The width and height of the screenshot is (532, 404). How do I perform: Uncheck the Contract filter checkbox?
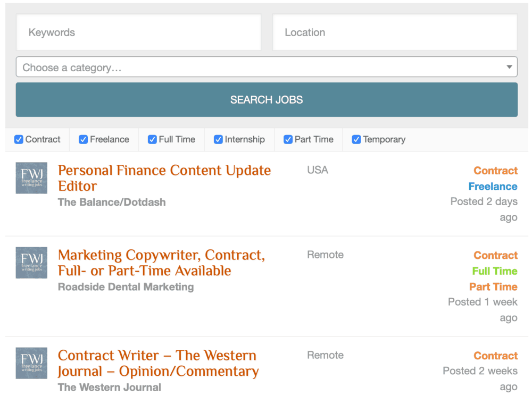tap(19, 139)
